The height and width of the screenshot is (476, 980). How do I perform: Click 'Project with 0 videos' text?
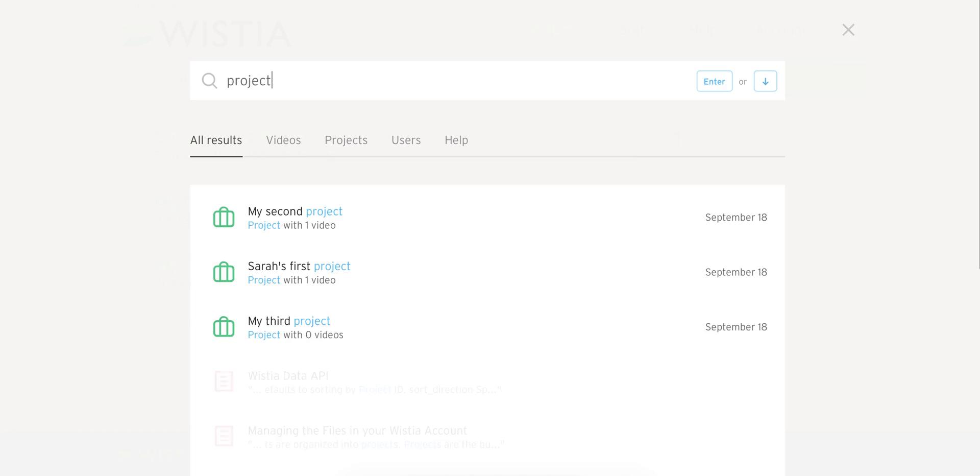(296, 335)
